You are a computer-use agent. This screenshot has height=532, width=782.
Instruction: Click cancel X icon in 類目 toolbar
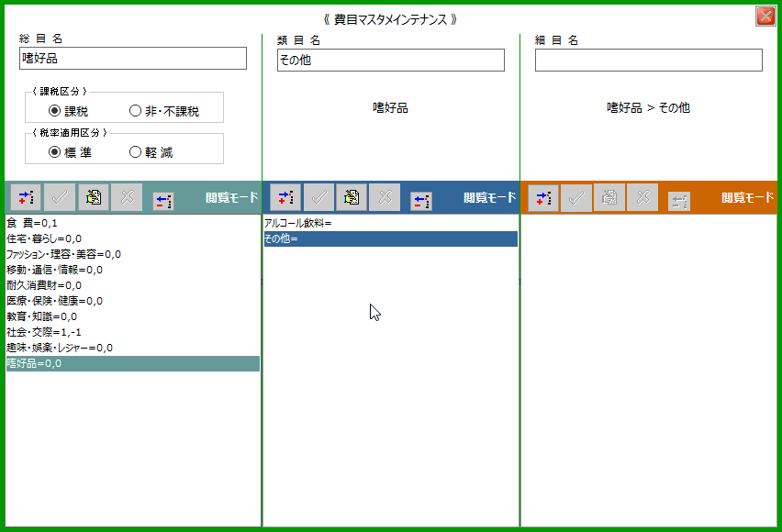pos(385,197)
